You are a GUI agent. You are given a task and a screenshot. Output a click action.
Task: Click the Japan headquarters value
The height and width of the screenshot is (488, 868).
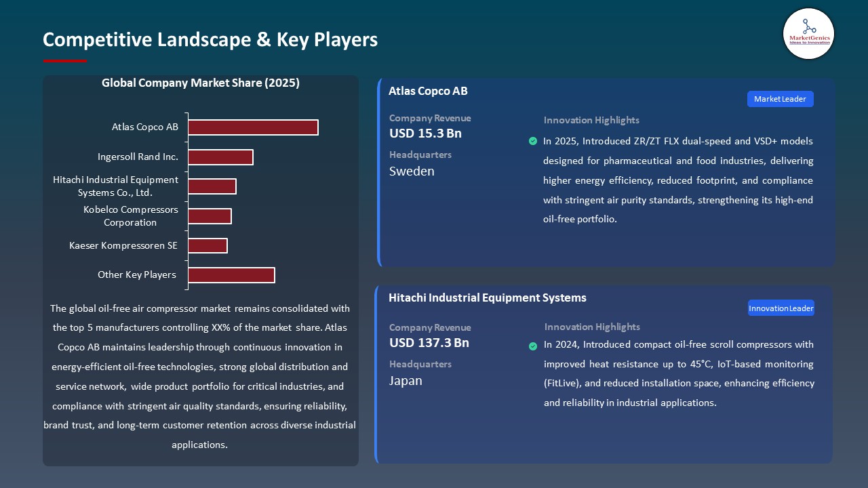406,381
